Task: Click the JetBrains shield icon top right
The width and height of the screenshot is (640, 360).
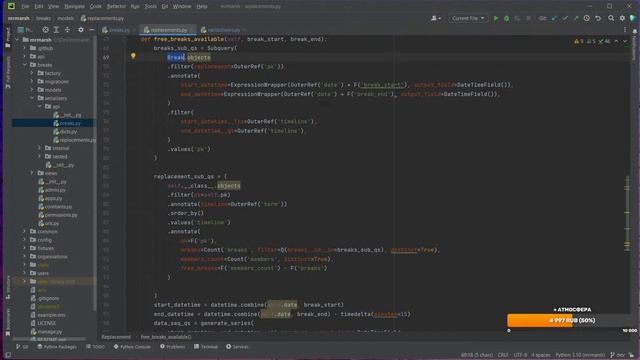Action: 633,18
